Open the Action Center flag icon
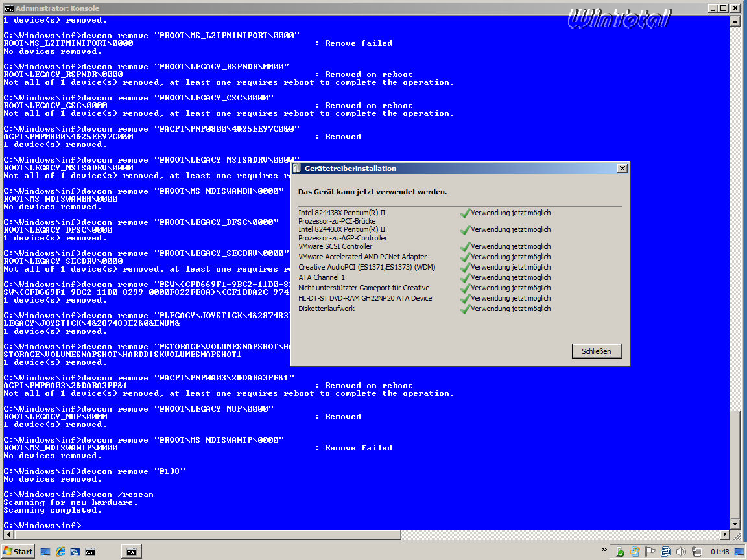Viewport: 747px width, 560px height. coord(650,552)
